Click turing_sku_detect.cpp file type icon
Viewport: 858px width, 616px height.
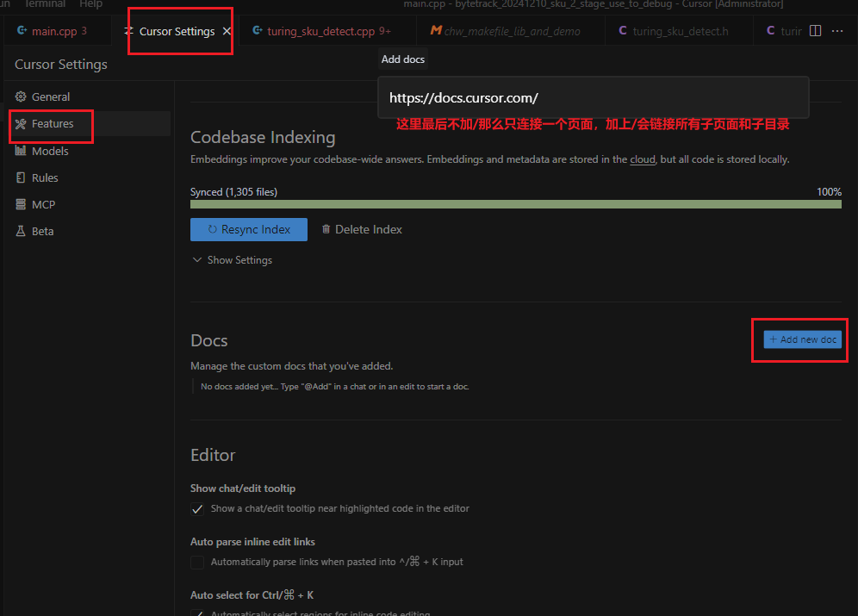258,31
